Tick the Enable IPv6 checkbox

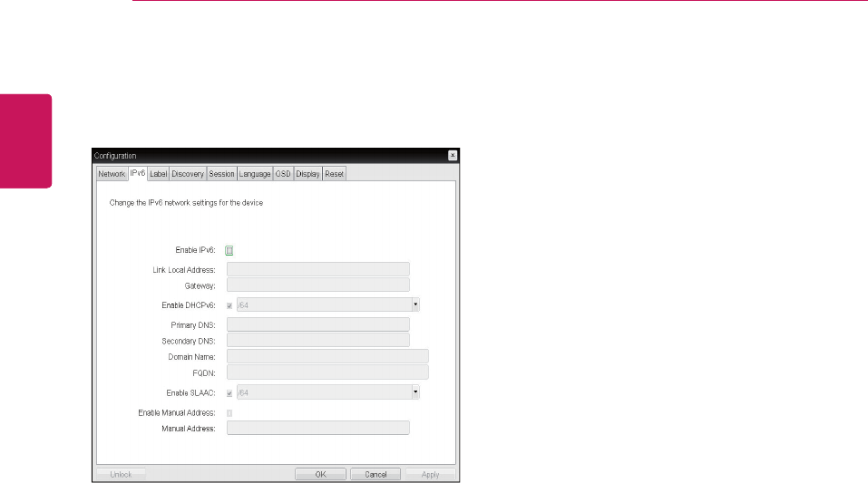[x=229, y=251]
